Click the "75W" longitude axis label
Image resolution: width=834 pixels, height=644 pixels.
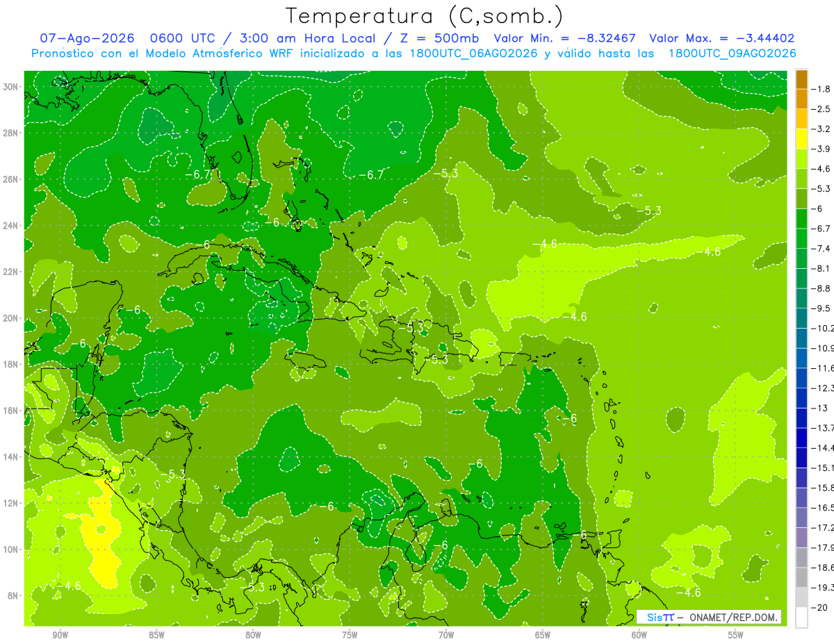click(x=350, y=635)
